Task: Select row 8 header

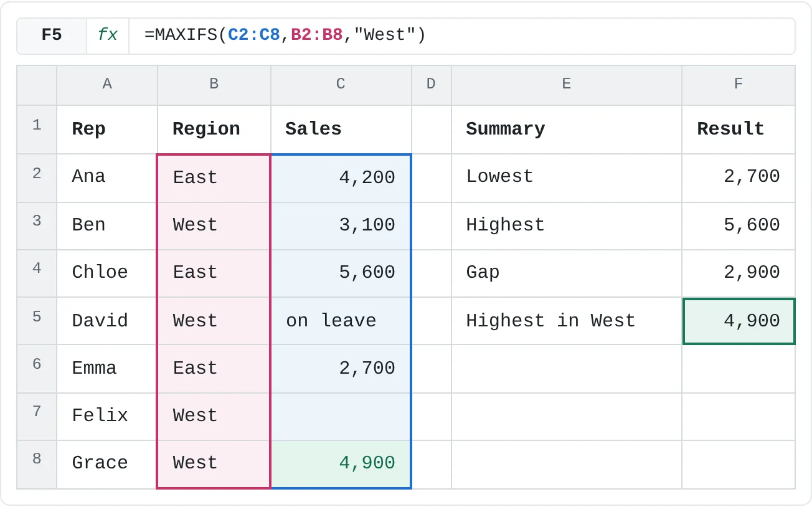Action: pyautogui.click(x=37, y=465)
